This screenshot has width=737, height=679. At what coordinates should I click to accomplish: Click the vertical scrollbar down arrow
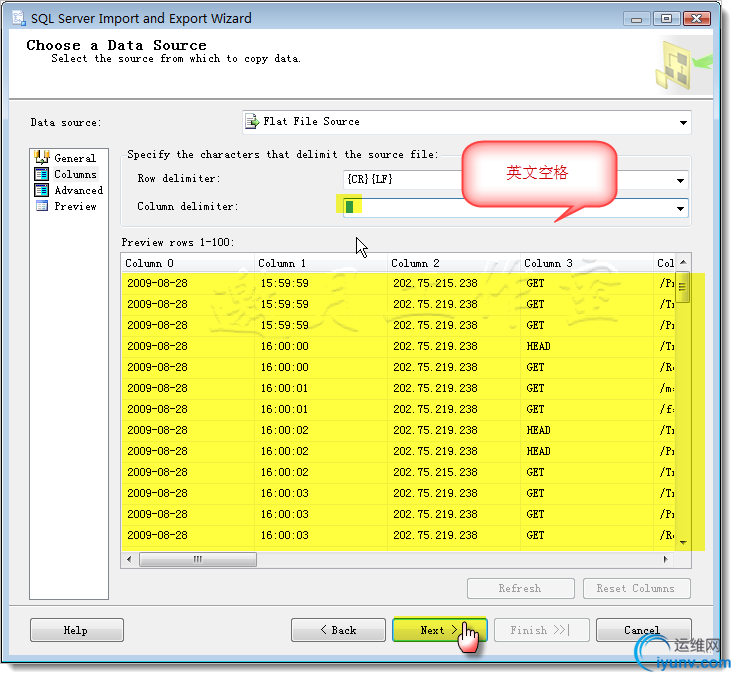pyautogui.click(x=683, y=542)
